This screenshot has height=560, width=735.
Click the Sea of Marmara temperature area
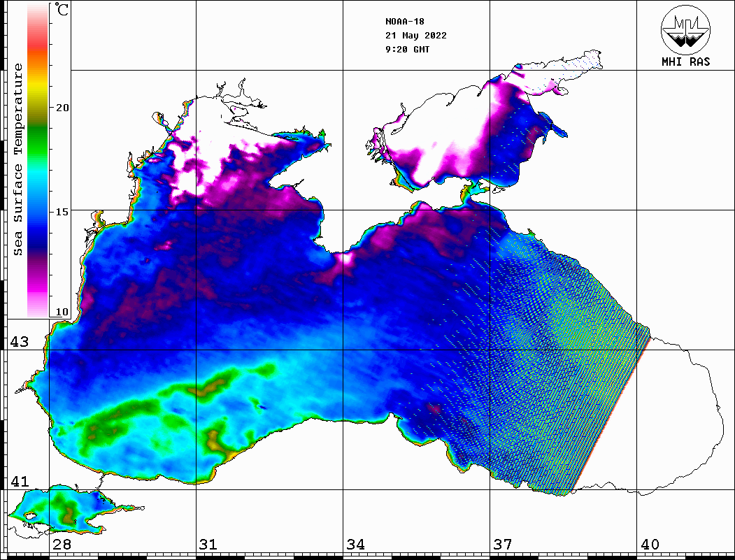point(66,508)
